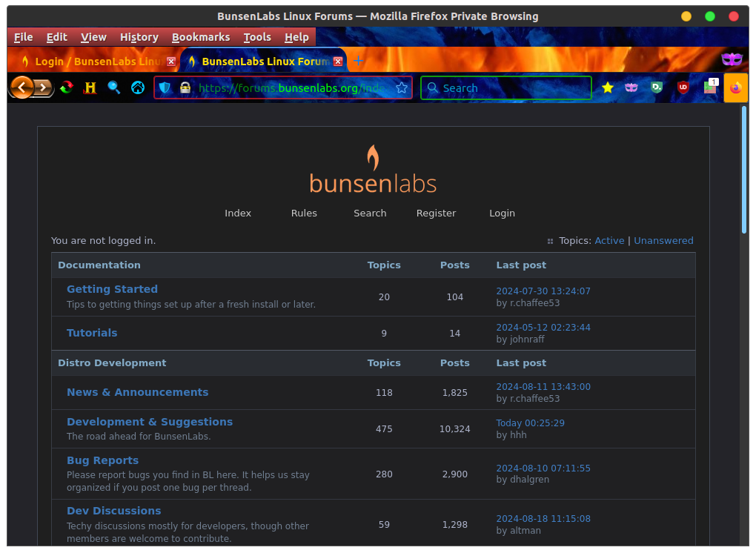The height and width of the screenshot is (553, 756).
Task: Close the BunsenLabs Linux Forums tab
Action: [x=338, y=62]
